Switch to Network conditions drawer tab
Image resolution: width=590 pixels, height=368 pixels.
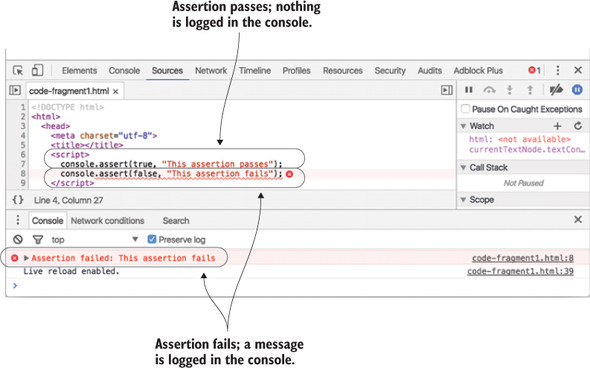click(107, 220)
